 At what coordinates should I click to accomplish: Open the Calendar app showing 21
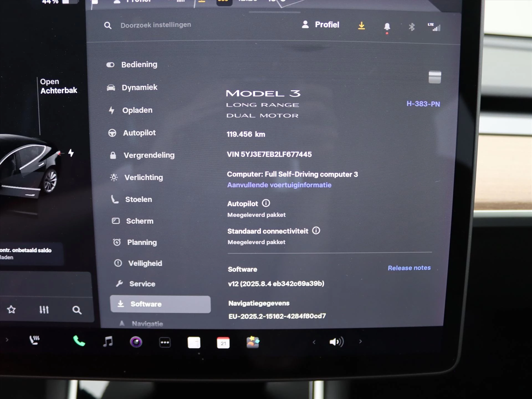click(223, 343)
